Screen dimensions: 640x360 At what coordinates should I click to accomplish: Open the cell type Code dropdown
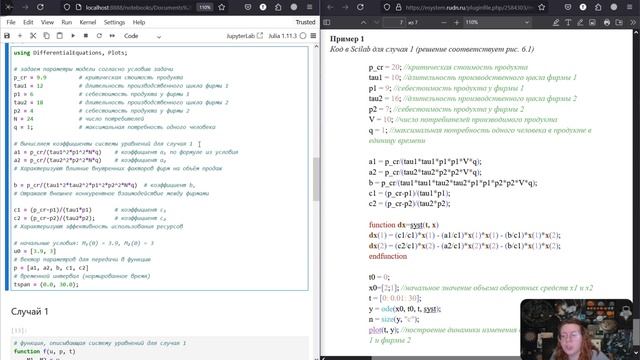click(x=142, y=36)
